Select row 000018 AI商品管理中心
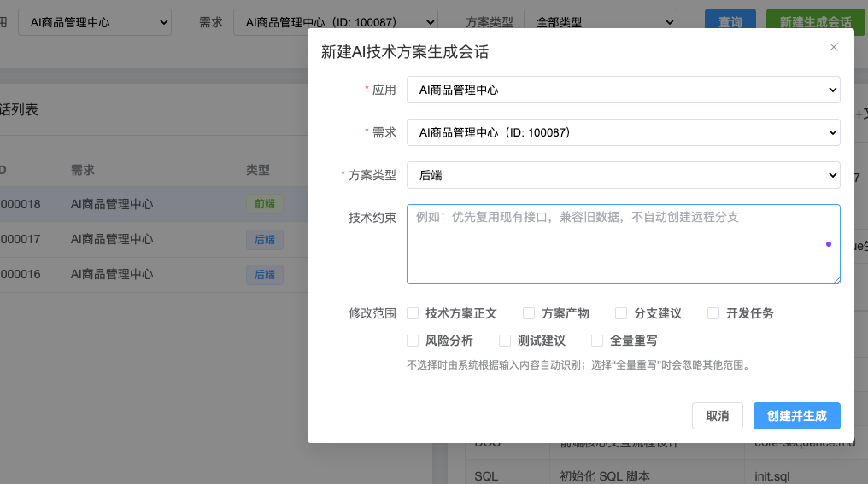 (153, 204)
